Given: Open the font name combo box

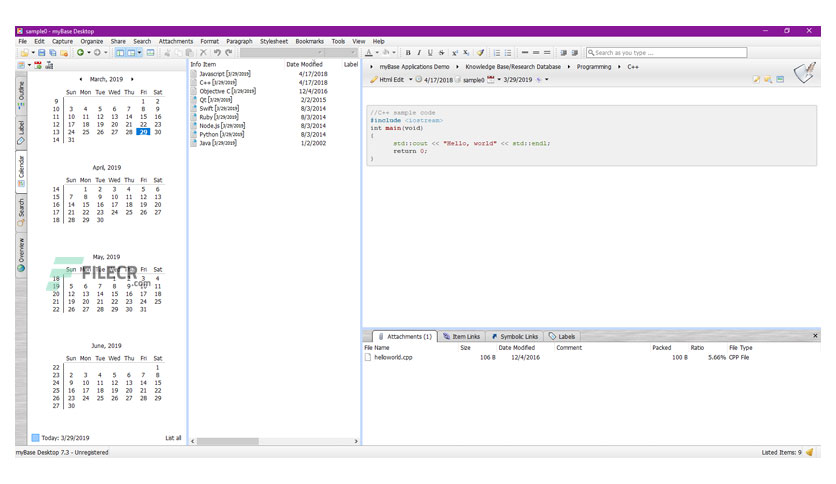Looking at the screenshot, I should tap(282, 52).
